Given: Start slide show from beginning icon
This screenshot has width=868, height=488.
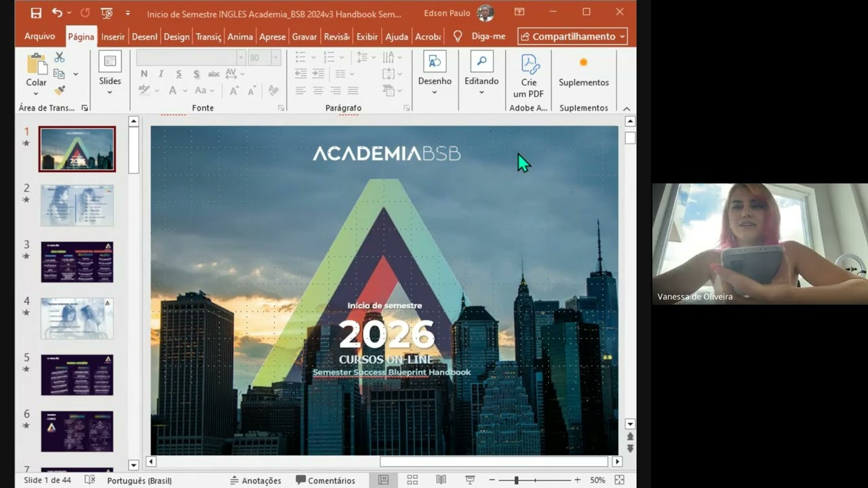Looking at the screenshot, I should 106,13.
